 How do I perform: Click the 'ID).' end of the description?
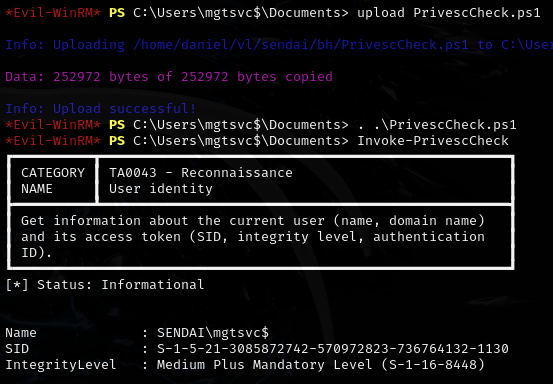pyautogui.click(x=37, y=252)
